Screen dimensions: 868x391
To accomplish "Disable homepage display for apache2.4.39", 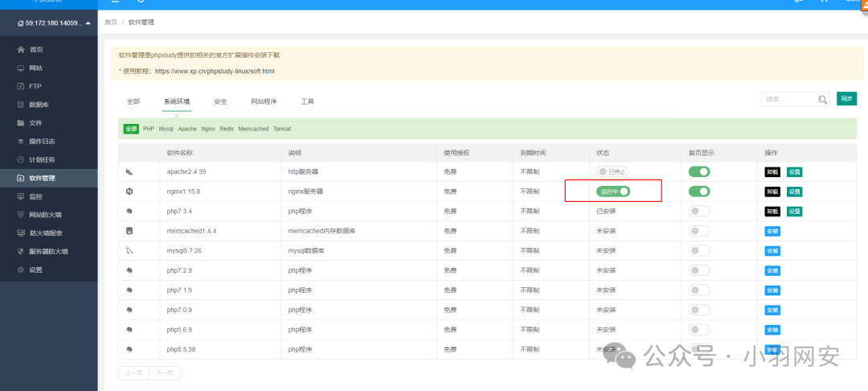I will (x=699, y=171).
